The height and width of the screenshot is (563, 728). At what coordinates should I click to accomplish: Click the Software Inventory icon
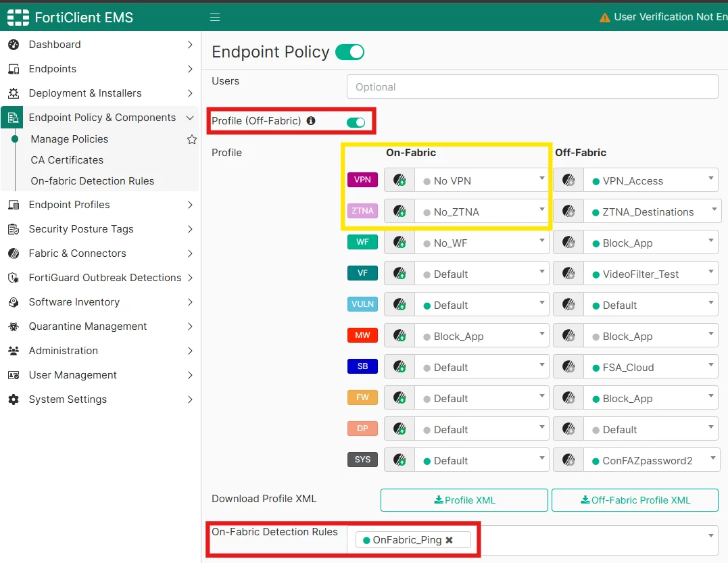click(14, 302)
